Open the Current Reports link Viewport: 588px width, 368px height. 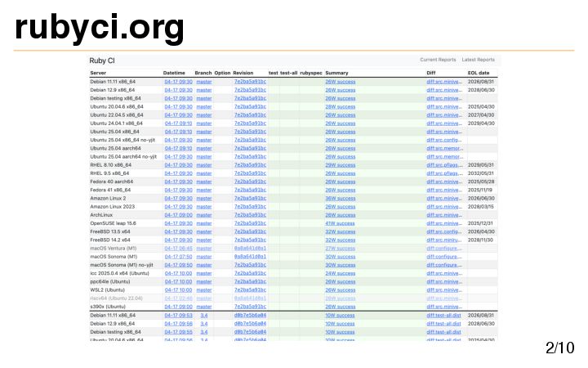(x=438, y=60)
